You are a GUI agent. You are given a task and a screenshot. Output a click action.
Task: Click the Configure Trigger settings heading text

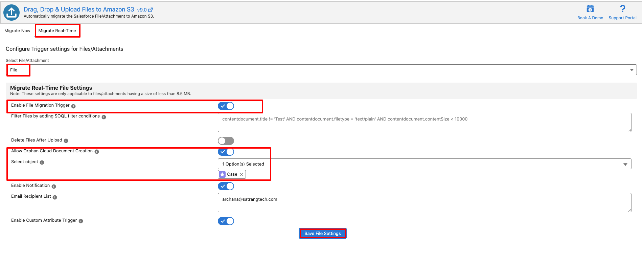[x=64, y=49]
